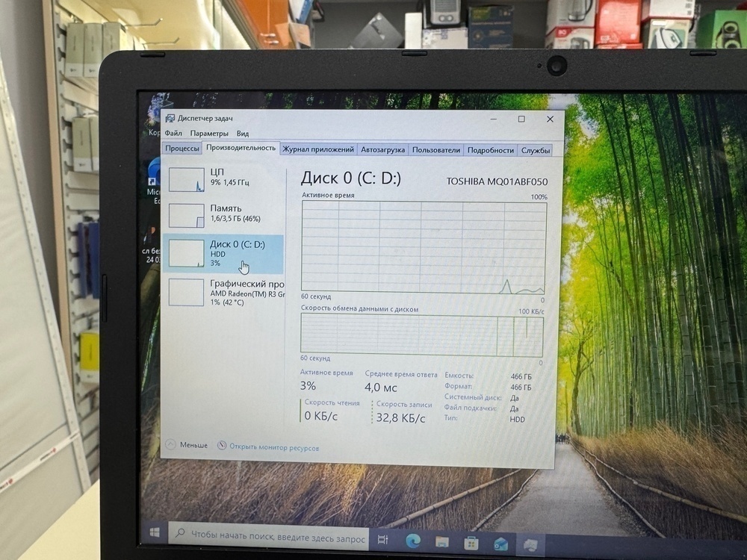
Task: Switch to the Процессы tab
Action: tap(183, 149)
